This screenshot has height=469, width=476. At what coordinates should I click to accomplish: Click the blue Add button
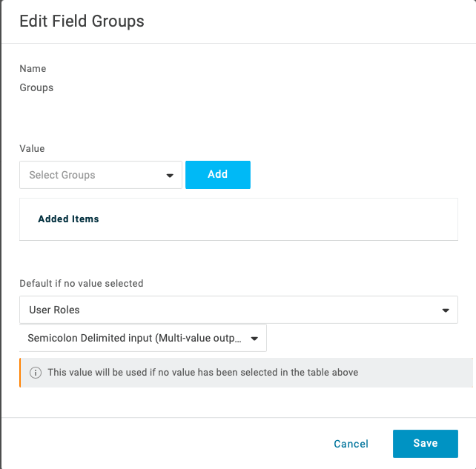point(218,175)
